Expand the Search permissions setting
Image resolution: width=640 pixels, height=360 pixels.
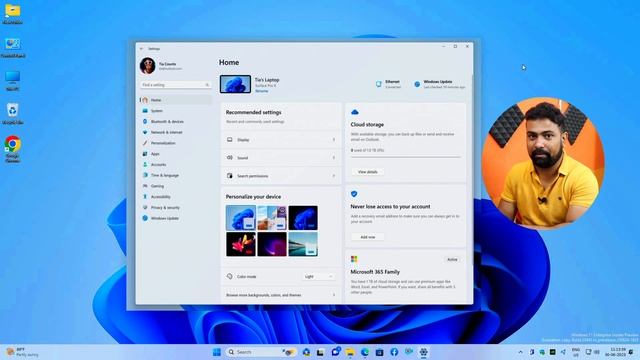pos(281,176)
